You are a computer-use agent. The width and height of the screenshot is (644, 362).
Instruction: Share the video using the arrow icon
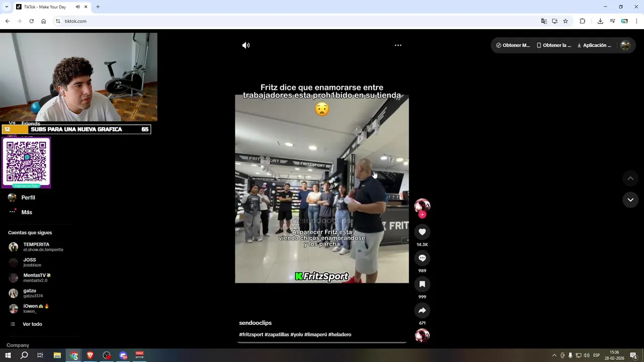[422, 310]
